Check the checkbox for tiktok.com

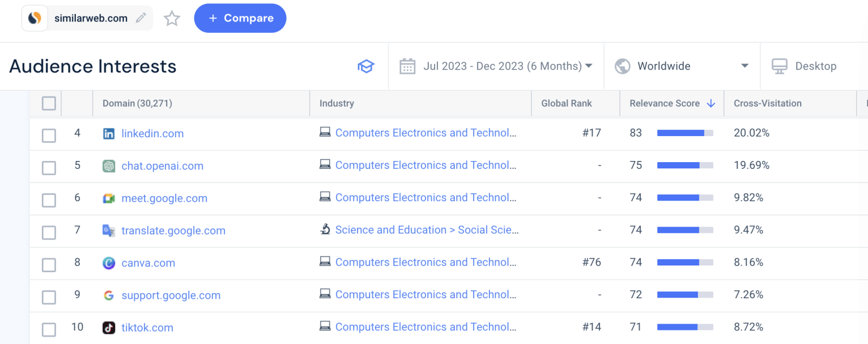pyautogui.click(x=49, y=329)
